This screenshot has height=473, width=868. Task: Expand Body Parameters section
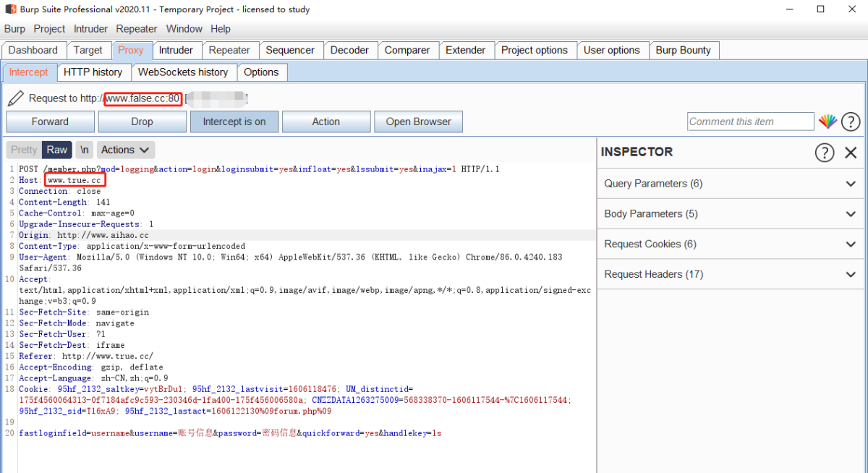click(x=732, y=214)
